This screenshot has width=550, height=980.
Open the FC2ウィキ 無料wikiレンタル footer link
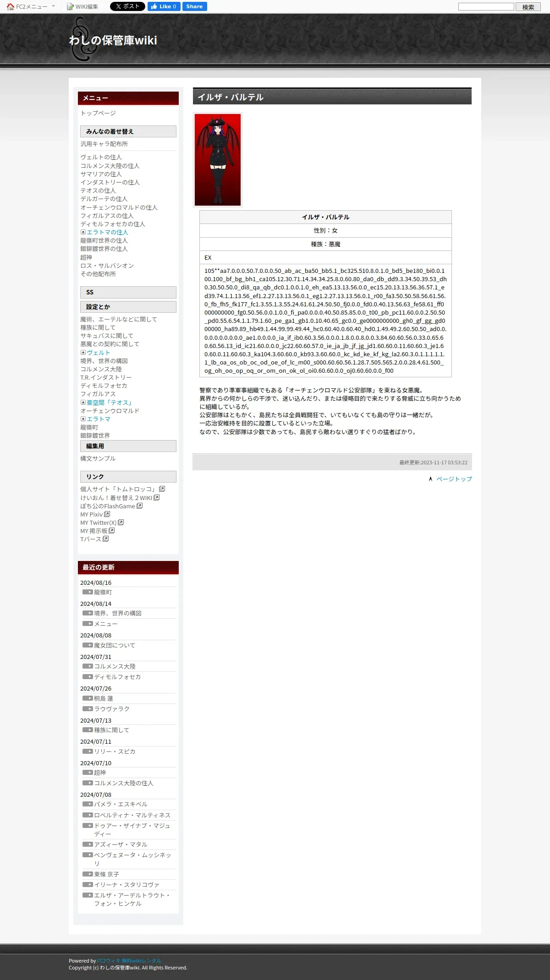[x=129, y=961]
